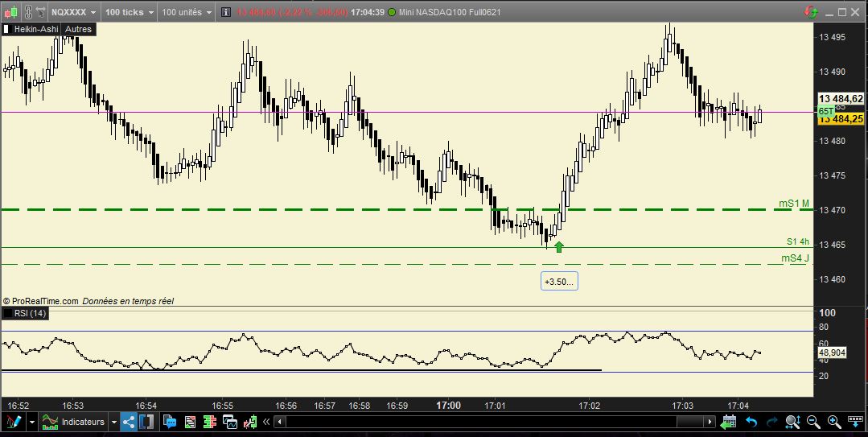This screenshot has width=868, height=437.
Task: Expand the drawing tools dropdown arrow
Action: [32, 422]
